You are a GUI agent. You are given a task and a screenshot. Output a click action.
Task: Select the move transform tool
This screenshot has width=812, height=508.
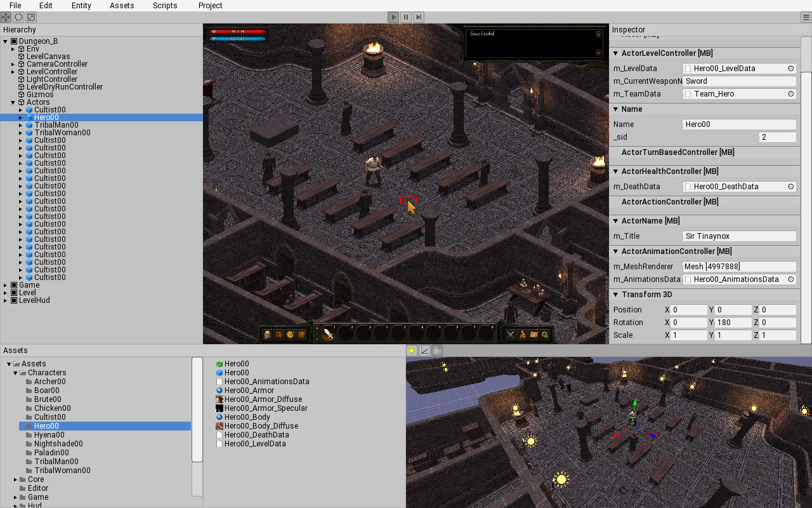click(6, 17)
